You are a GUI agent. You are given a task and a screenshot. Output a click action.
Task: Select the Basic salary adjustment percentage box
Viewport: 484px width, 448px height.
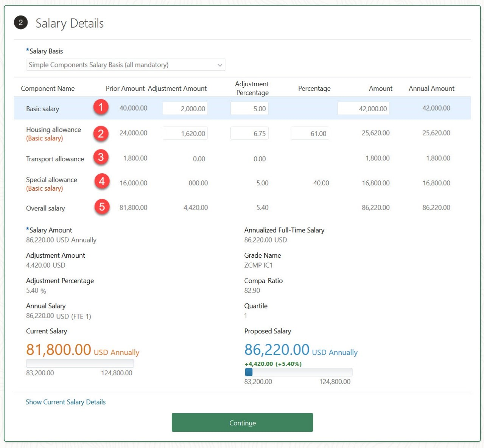(249, 108)
